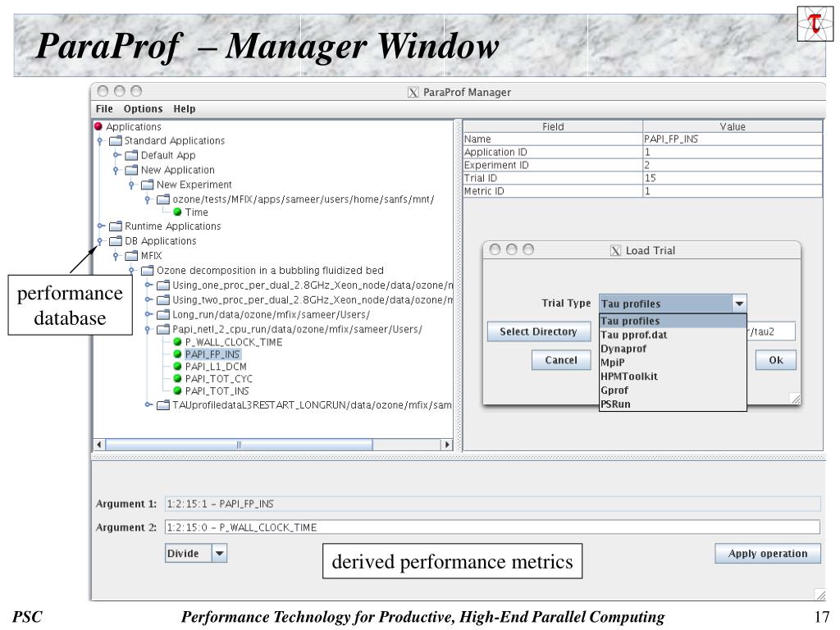Choose Gprof trial type
This screenshot has width=840, height=630.
673,390
